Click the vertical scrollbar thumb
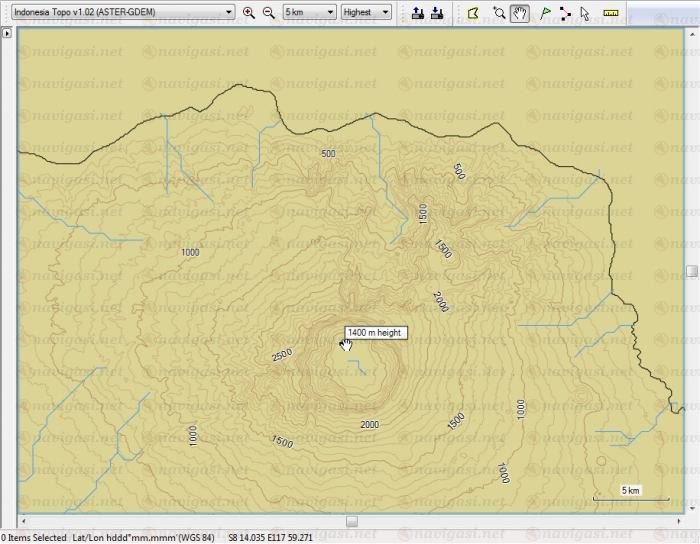The height and width of the screenshot is (544, 700). tap(692, 271)
